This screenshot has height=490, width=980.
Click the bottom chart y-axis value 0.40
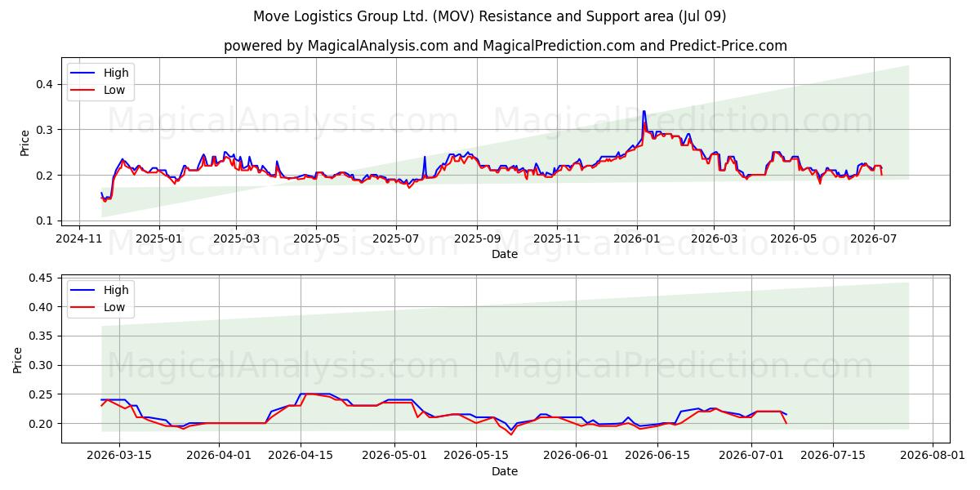tap(41, 307)
